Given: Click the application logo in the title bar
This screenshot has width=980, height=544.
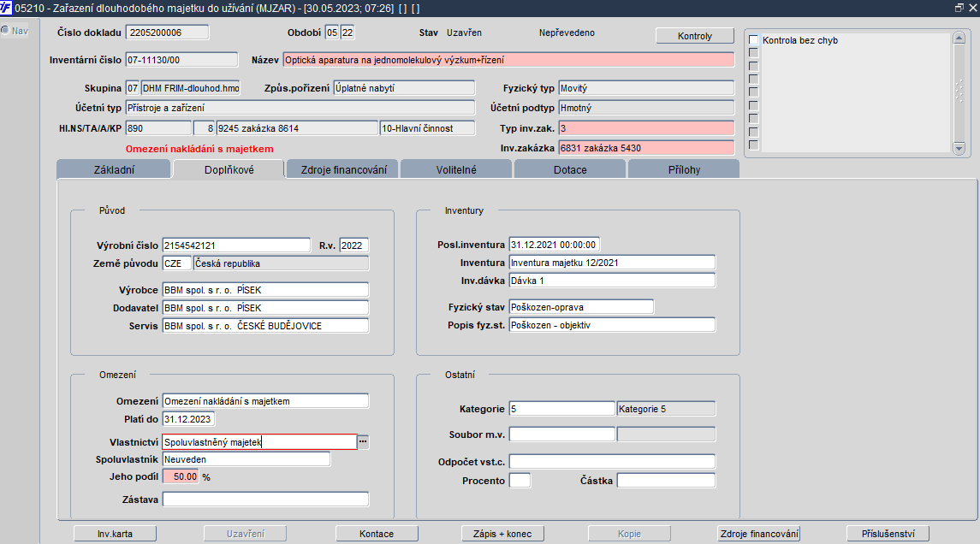Looking at the screenshot, I should (7, 8).
